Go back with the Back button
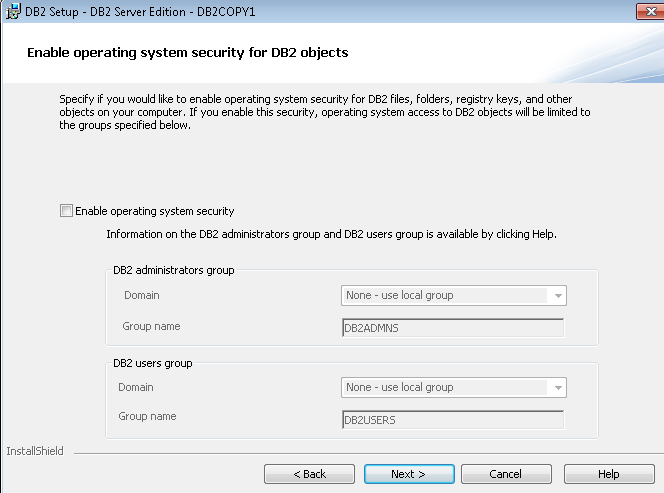664x493 pixels. tap(309, 474)
